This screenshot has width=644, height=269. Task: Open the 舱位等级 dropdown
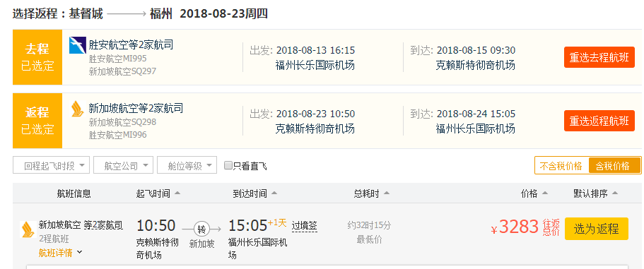tap(187, 165)
